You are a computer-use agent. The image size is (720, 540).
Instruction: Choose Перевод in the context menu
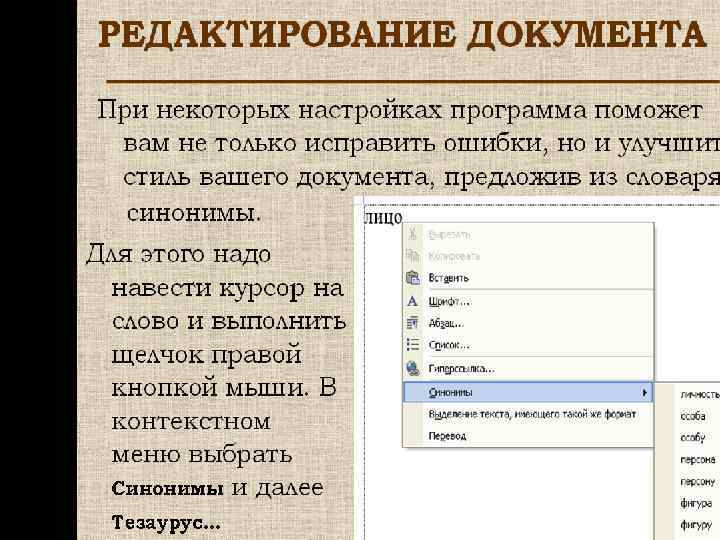pos(528,436)
